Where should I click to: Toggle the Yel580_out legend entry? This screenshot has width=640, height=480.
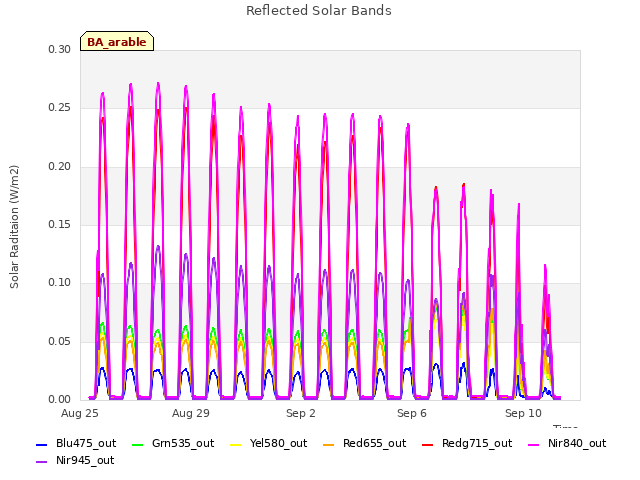tap(269, 443)
